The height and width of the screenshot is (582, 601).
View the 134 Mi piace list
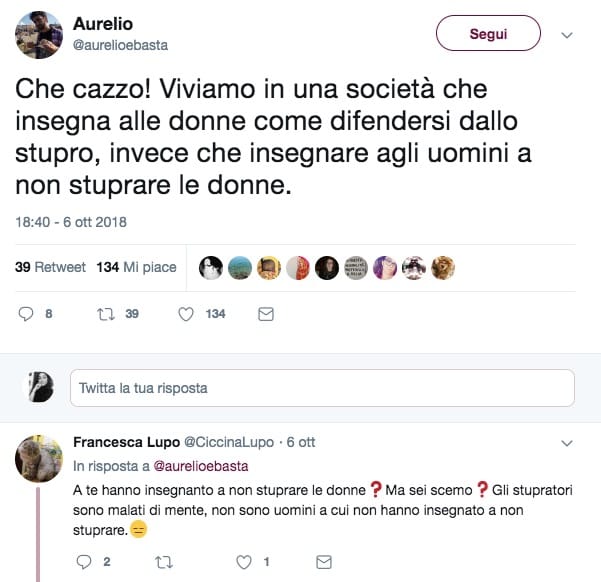[136, 268]
